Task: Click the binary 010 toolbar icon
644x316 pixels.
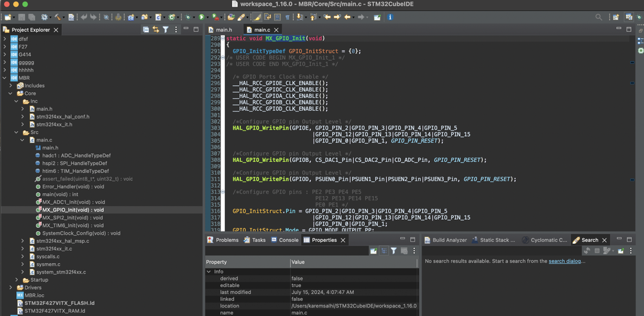Action: pos(71,17)
